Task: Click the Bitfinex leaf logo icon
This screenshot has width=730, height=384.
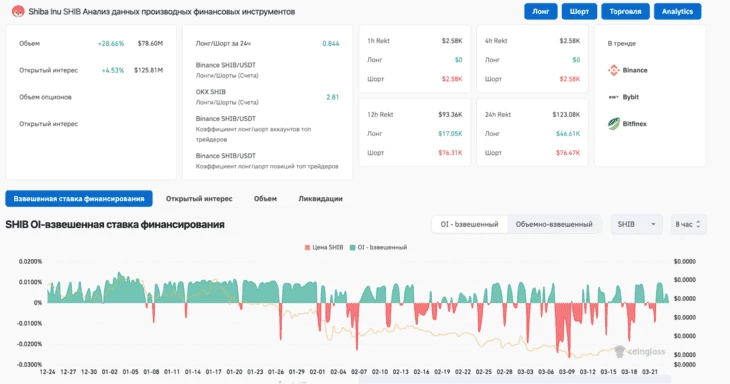Action: (614, 124)
